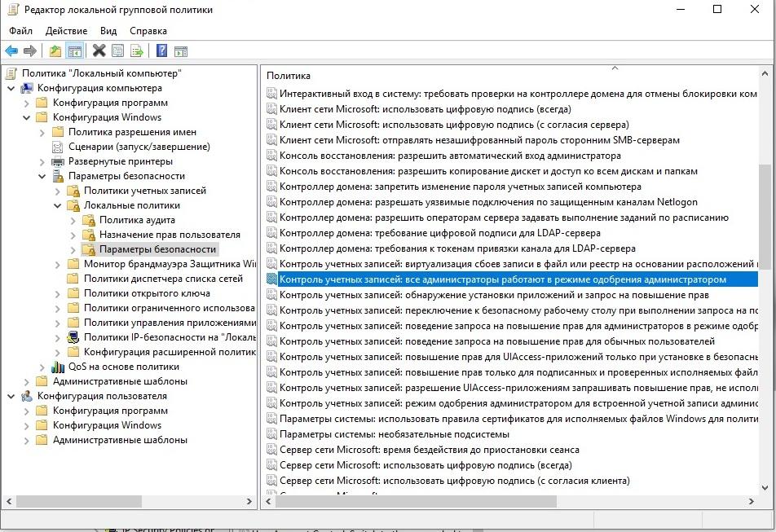Screen dimensions: 776x532
Task: Click the QoS на основе политики chart icon
Action: (x=58, y=367)
